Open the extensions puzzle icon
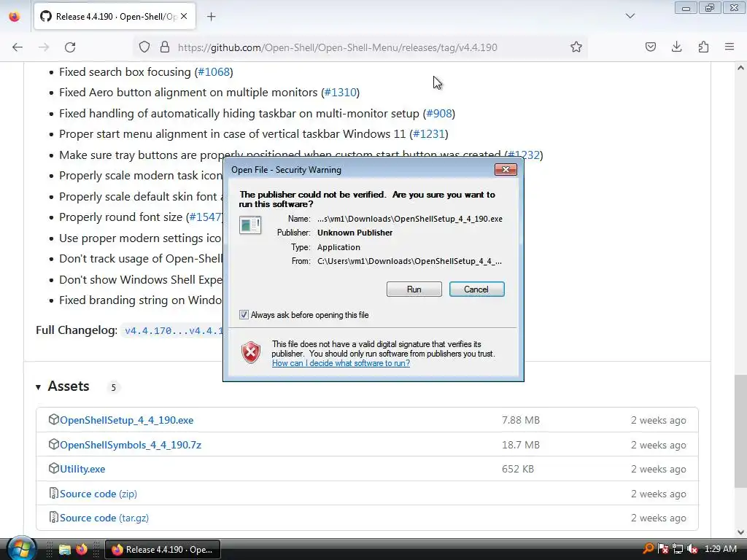Screen dimensions: 747x560 [703, 47]
